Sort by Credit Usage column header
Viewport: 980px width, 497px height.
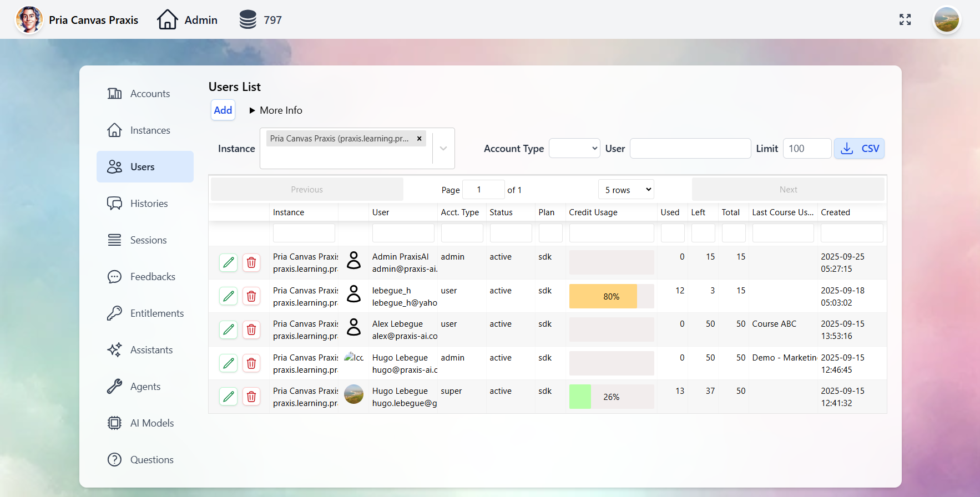click(612, 212)
